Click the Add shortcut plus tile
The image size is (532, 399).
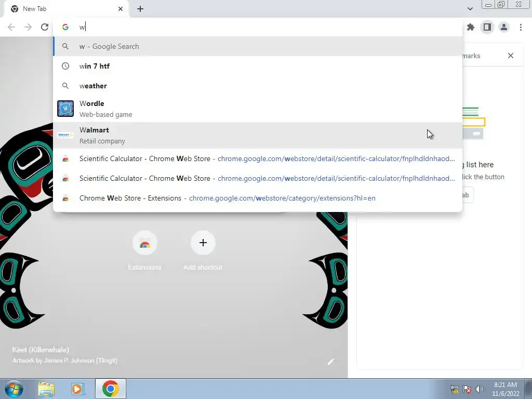[203, 251]
